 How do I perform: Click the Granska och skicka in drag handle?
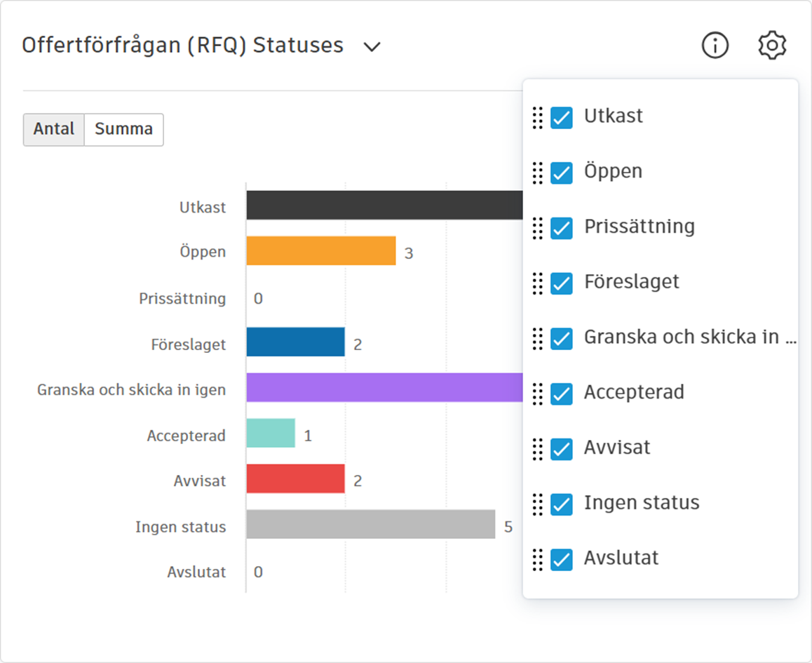click(x=538, y=338)
